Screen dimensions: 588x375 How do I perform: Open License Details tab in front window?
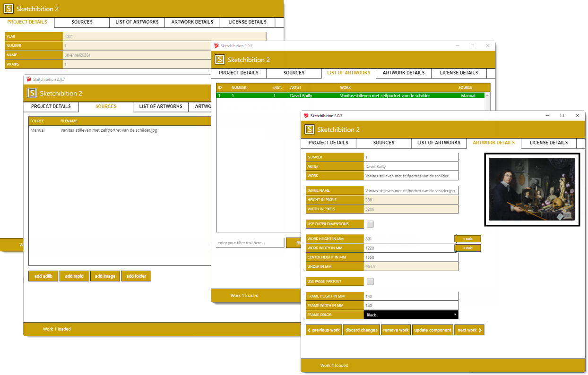[549, 143]
